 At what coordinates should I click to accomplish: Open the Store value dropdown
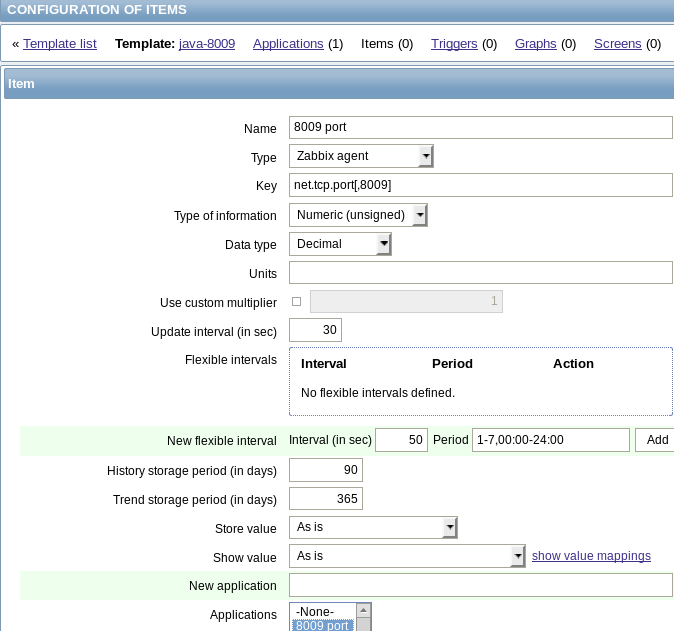pyautogui.click(x=373, y=527)
